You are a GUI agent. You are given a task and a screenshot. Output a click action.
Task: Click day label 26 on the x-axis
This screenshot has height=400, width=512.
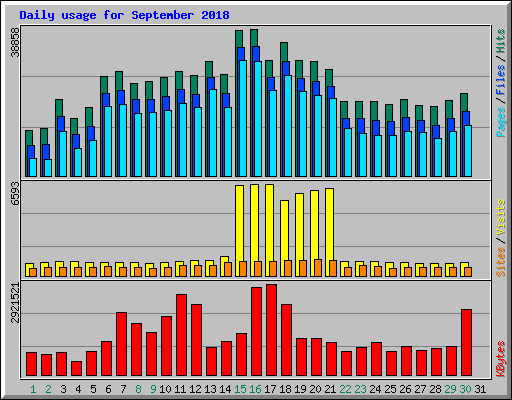pyautogui.click(x=405, y=389)
